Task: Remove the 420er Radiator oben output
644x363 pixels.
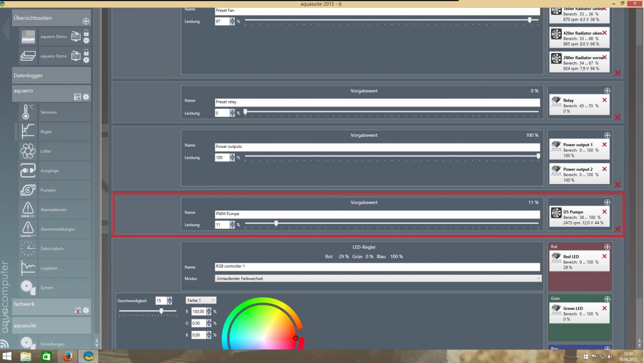Action: pyautogui.click(x=605, y=33)
